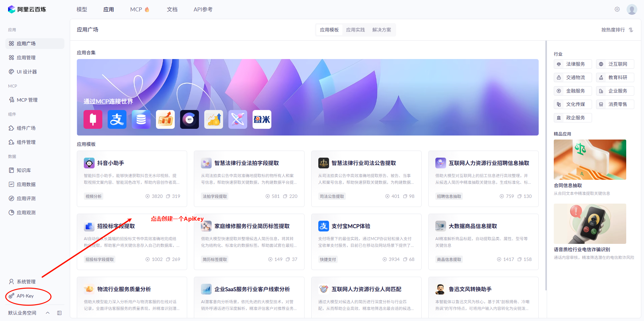Switch to the 解决方案 tab
This screenshot has width=644, height=321.
coord(381,30)
